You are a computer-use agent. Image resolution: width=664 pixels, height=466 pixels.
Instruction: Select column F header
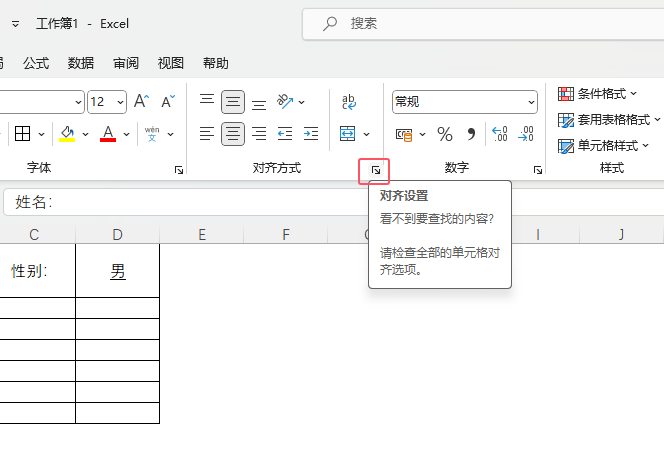286,234
